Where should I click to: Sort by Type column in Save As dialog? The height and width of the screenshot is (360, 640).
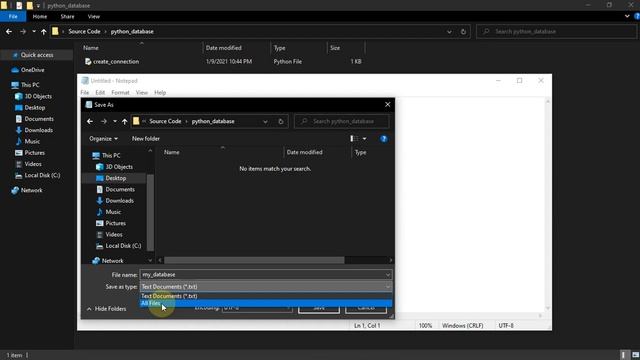click(360, 152)
